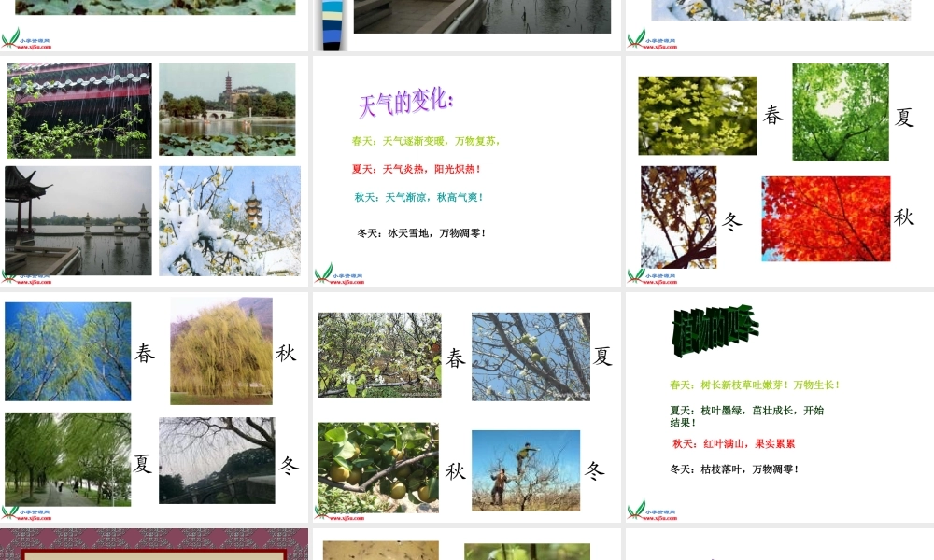Click the pagoda lake photo on the rainy slide

pyautogui.click(x=227, y=110)
